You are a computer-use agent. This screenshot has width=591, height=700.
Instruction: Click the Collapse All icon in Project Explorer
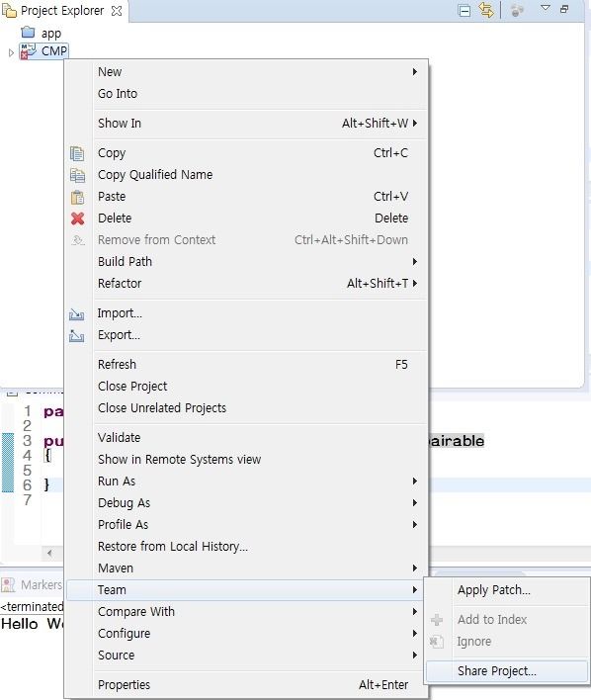464,10
